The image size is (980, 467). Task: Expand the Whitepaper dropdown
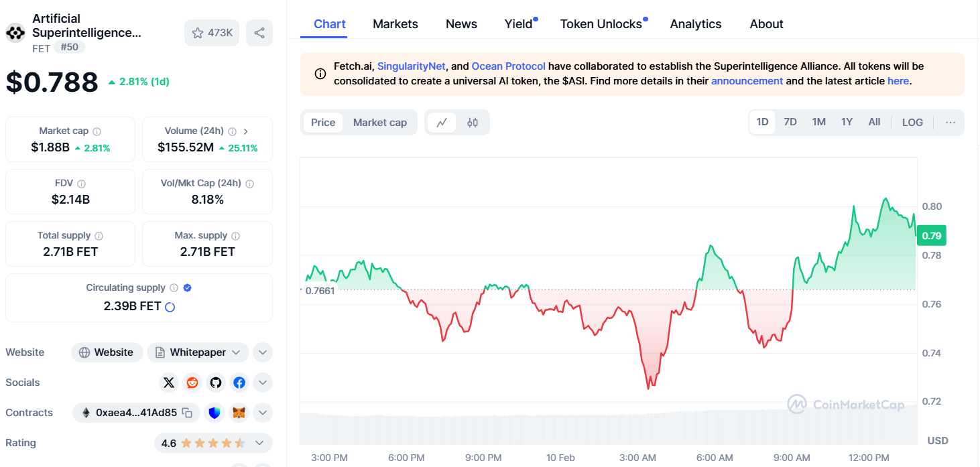236,352
